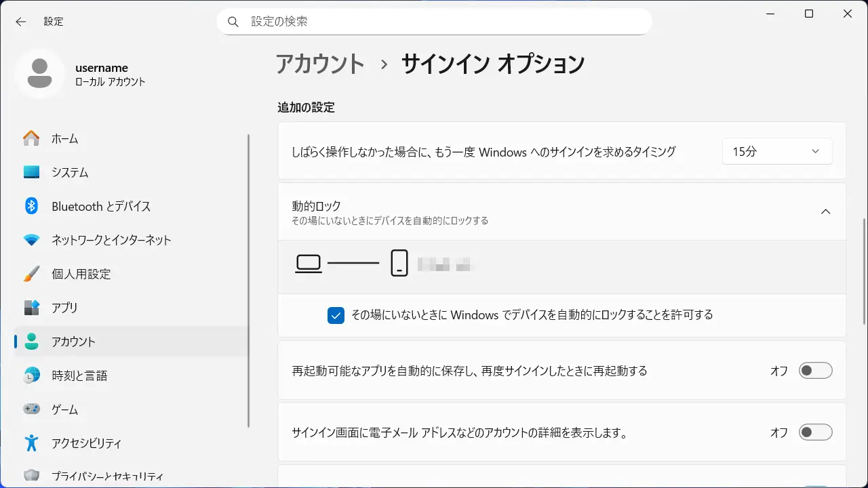Click the Personalization paintbrush icon
868x488 pixels.
[x=31, y=274]
